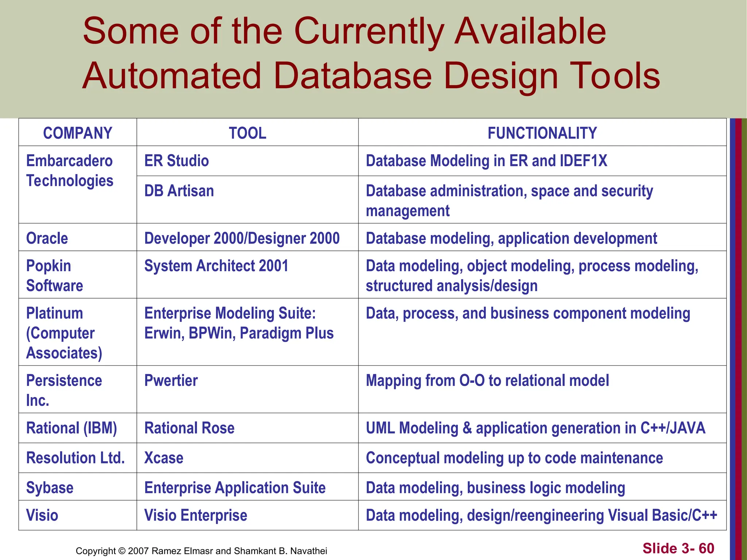Click the slide title text
The height and width of the screenshot is (560, 747).
click(371, 54)
